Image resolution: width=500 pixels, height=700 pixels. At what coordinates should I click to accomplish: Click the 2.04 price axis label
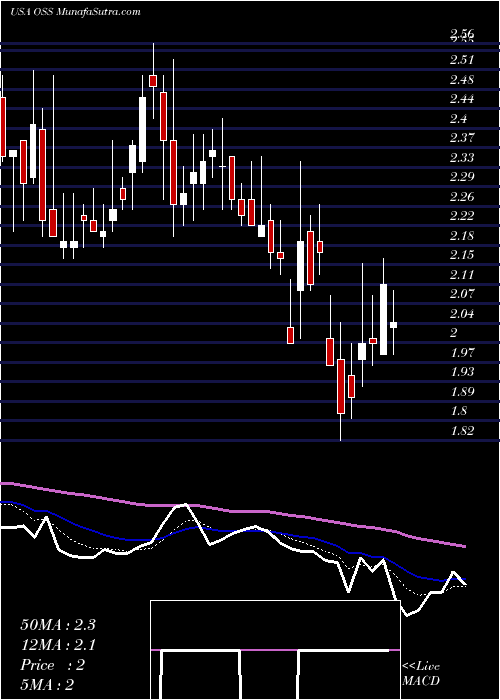coord(462,313)
